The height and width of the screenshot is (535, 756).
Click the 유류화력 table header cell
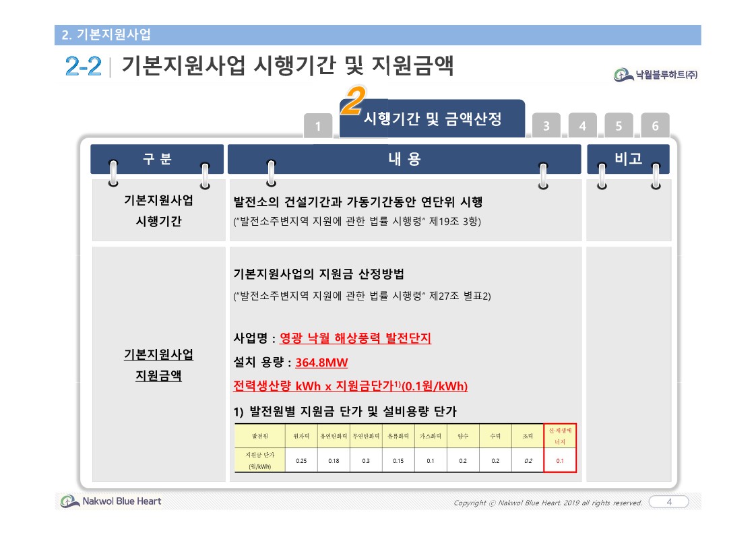tap(398, 436)
